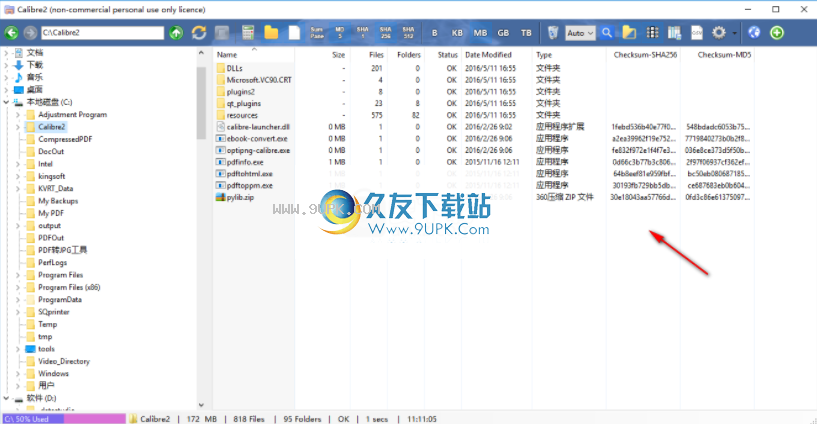Edit the path field C:\Calibre2
Viewport: 817px width, 424px height.
[102, 33]
